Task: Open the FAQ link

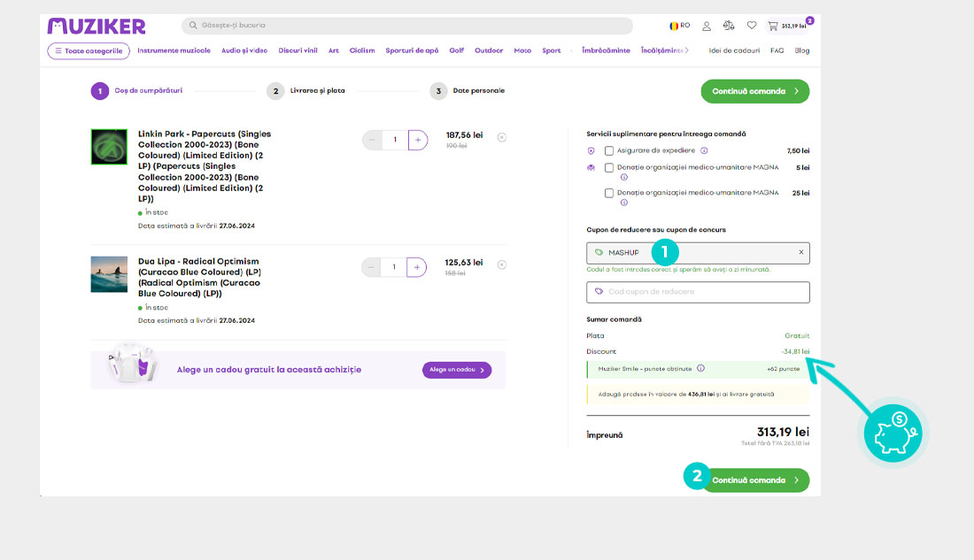Action: click(777, 50)
